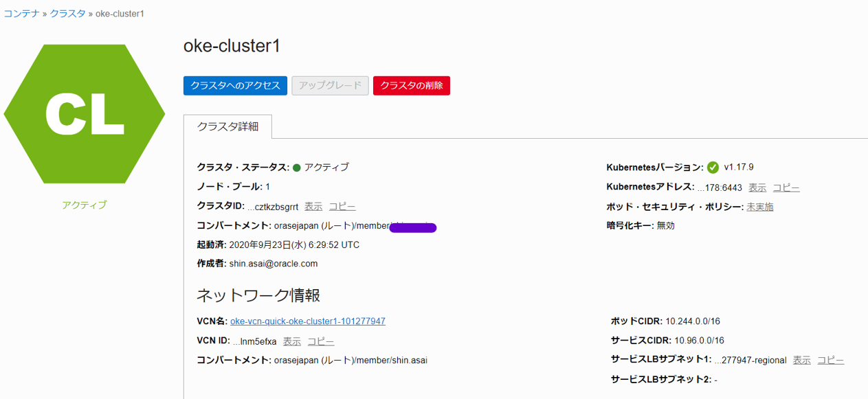The image size is (868, 399).
Task: Copy サービスLBサブネット1 value
Action: coord(830,360)
